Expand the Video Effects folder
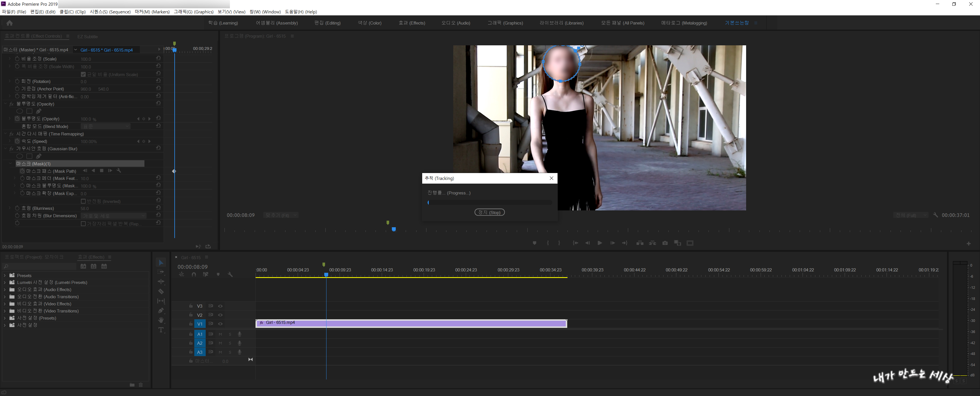 coord(5,304)
